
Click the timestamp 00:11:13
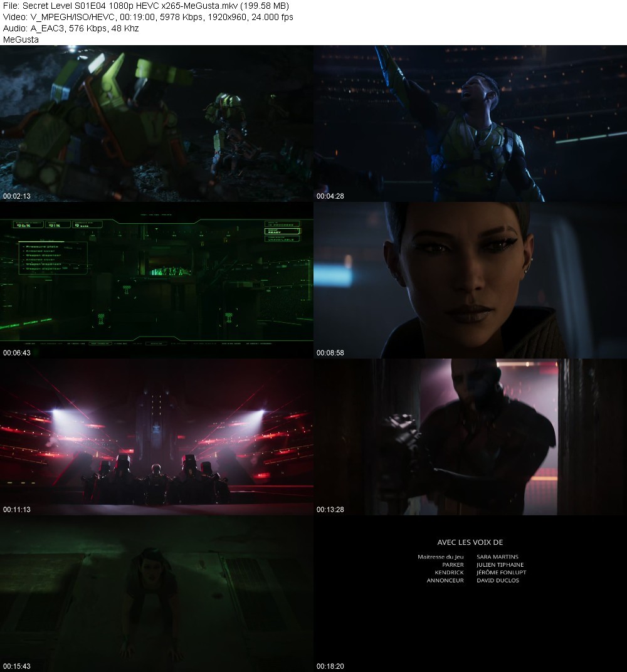(17, 510)
